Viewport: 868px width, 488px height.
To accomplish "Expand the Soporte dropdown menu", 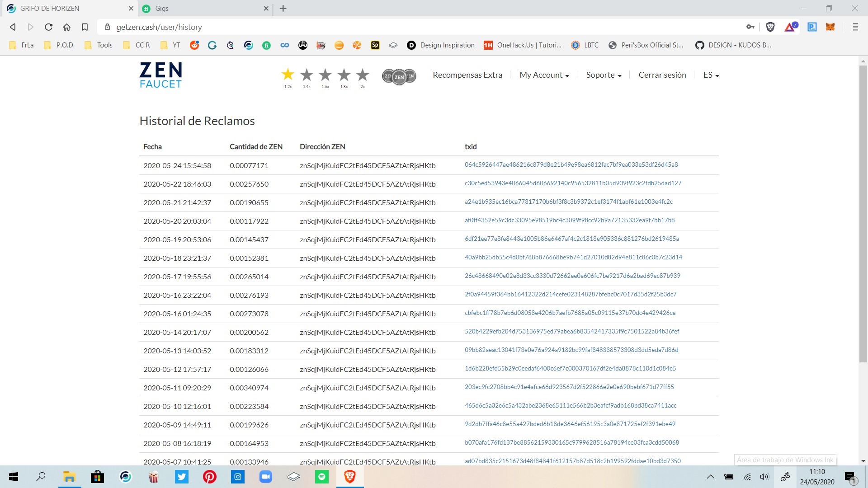I will [x=604, y=75].
